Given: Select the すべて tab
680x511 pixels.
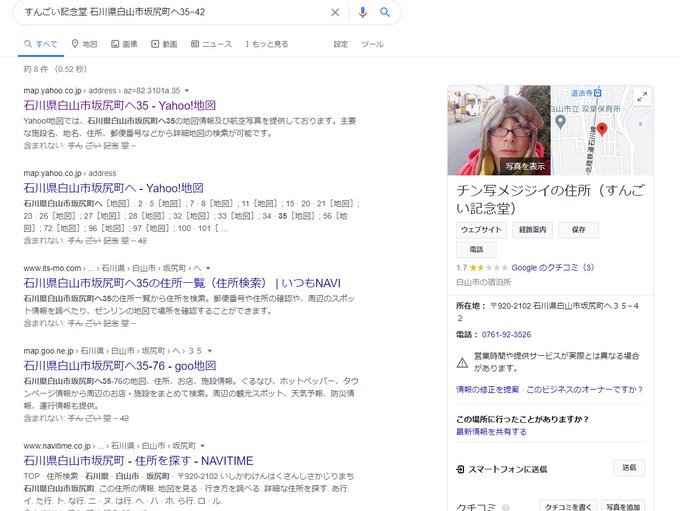Looking at the screenshot, I should pyautogui.click(x=41, y=44).
